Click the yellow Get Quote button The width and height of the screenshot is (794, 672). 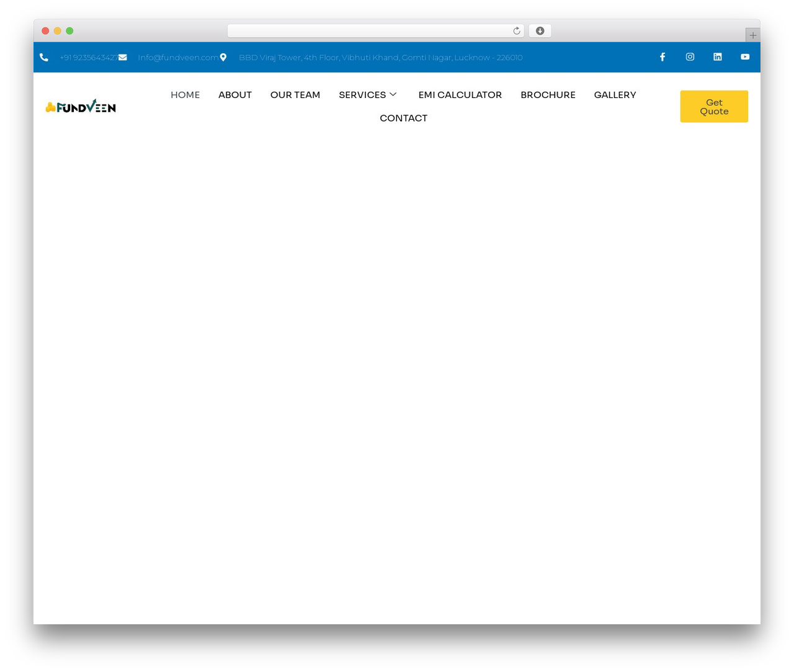click(714, 107)
